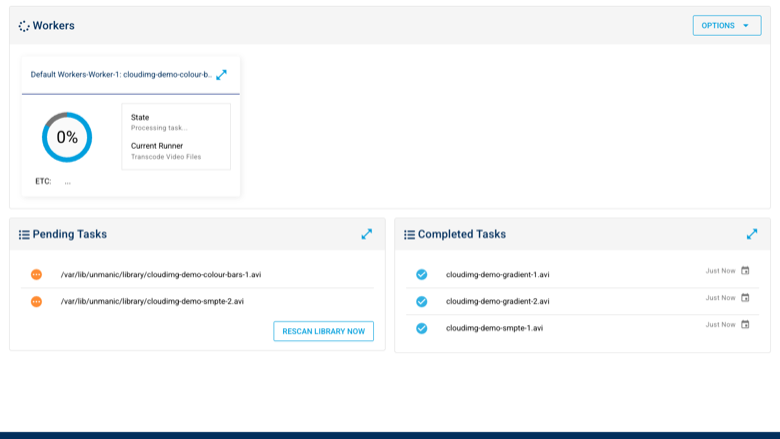Viewport: 780px width, 439px height.
Task: Expand the Default Workers-Worker-1 card
Action: (221, 75)
